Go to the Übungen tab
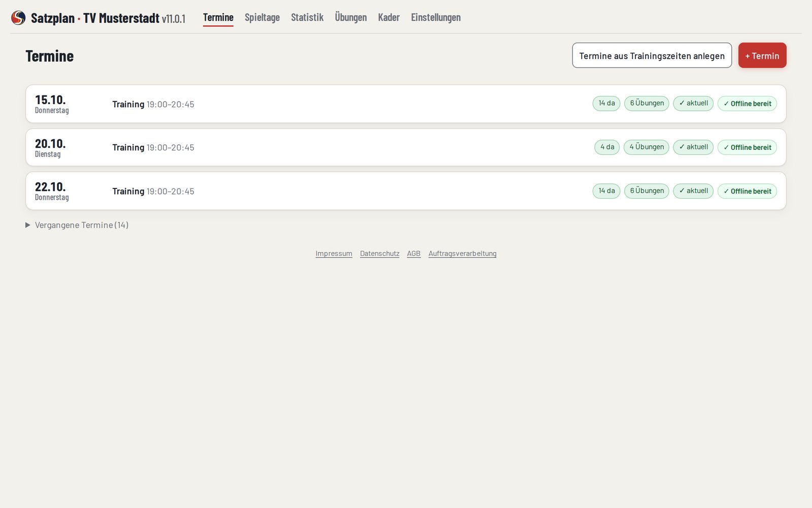Screen dimensions: 812x508 (351, 17)
